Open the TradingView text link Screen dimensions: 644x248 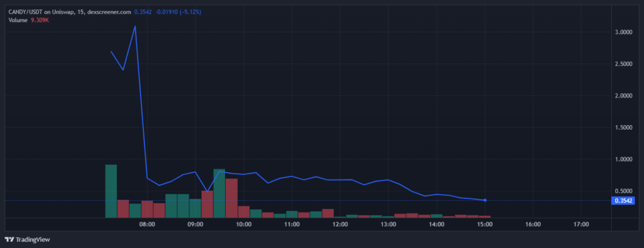pyautogui.click(x=33, y=239)
